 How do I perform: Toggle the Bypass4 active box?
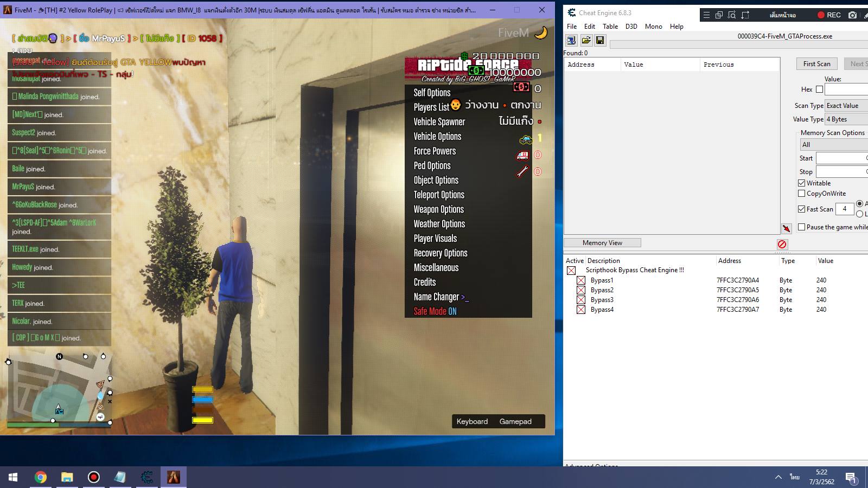point(581,310)
